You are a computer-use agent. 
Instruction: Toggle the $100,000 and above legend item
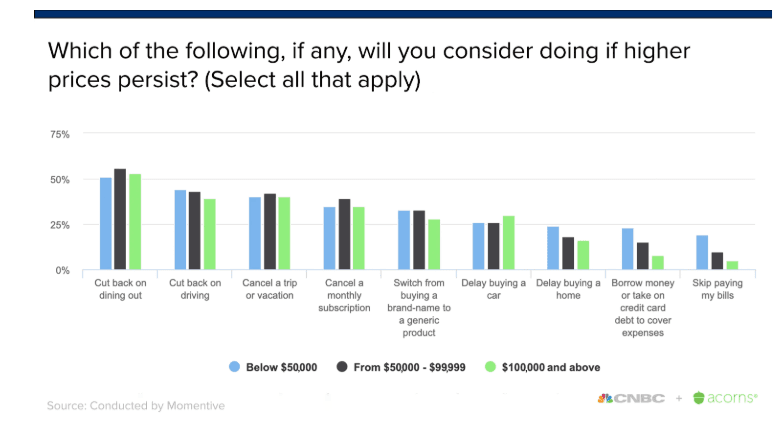(x=543, y=367)
